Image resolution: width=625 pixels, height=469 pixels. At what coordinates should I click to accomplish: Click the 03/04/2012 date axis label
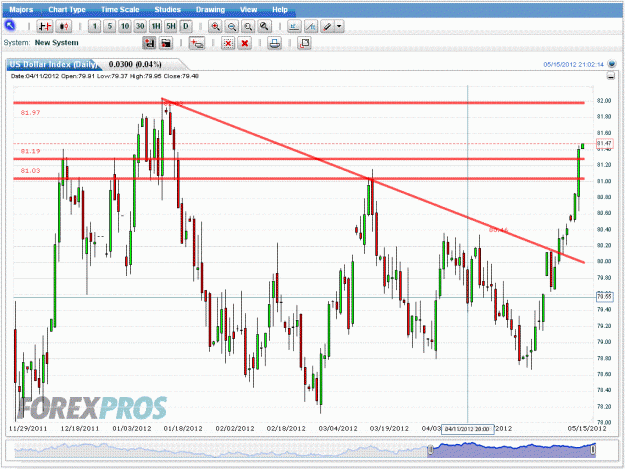(x=338, y=428)
